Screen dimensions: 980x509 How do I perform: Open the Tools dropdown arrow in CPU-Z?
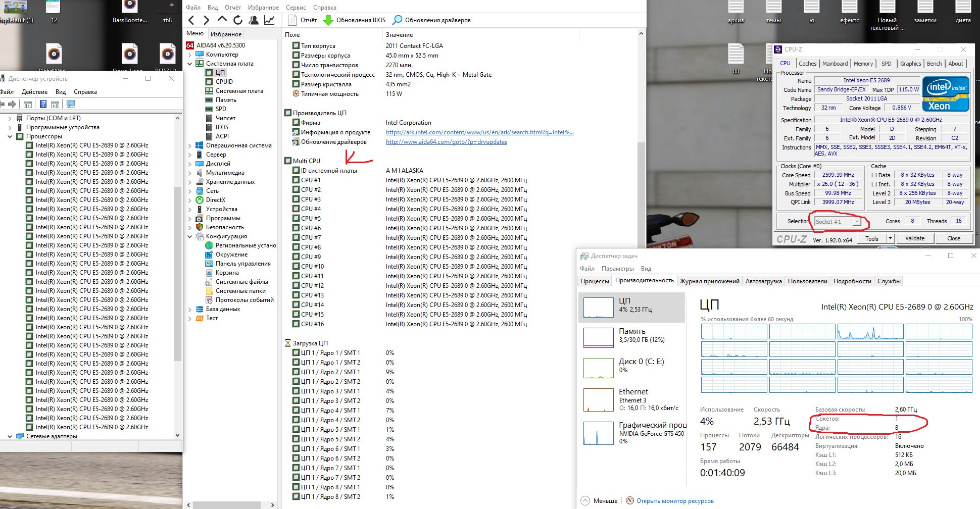(890, 238)
